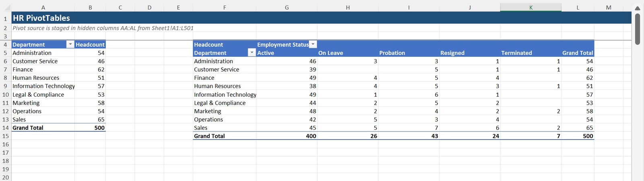The image size is (644, 181).
Task: Select Terminated total 7 in row 15
Action: [x=531, y=136]
